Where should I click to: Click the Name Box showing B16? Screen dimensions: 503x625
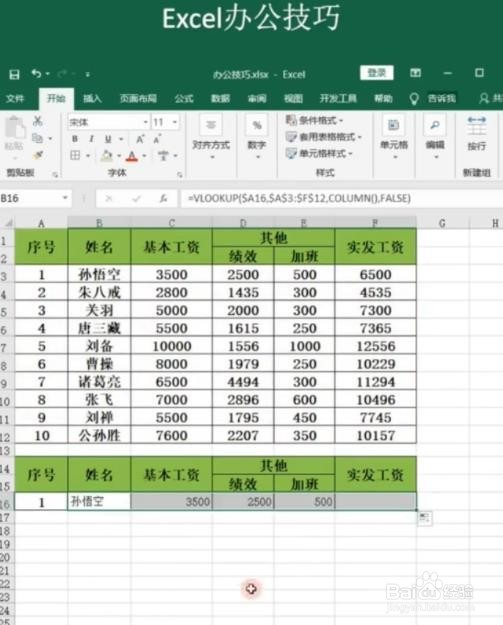pos(32,198)
